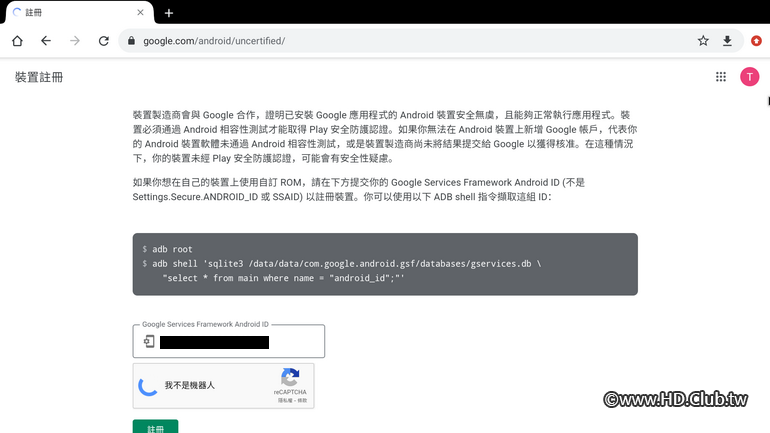Viewport: 770px width, 433px height.
Task: Open reCAPTCHA terms link
Action: click(302, 401)
